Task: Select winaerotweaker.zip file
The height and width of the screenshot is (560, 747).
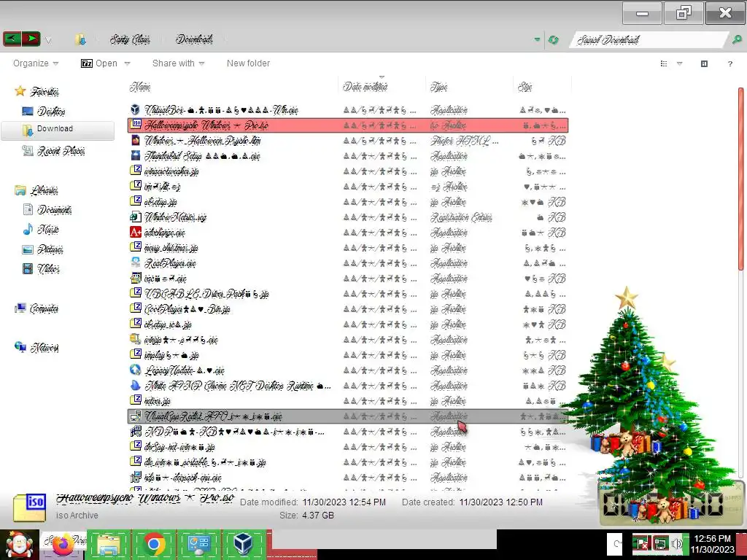Action: (171, 171)
